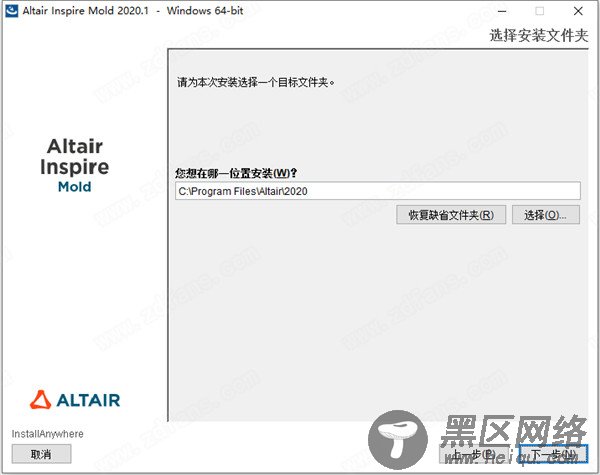600x475 pixels.
Task: Go back with 上一步(P) button
Action: [474, 454]
